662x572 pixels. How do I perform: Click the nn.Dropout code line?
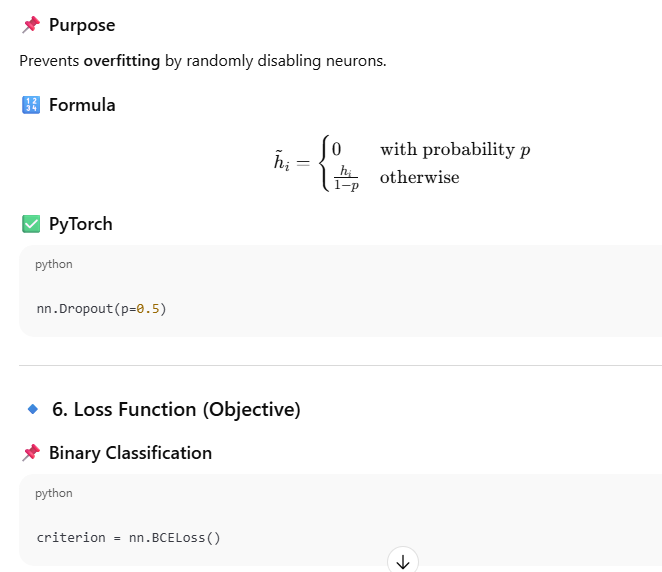pyautogui.click(x=101, y=309)
